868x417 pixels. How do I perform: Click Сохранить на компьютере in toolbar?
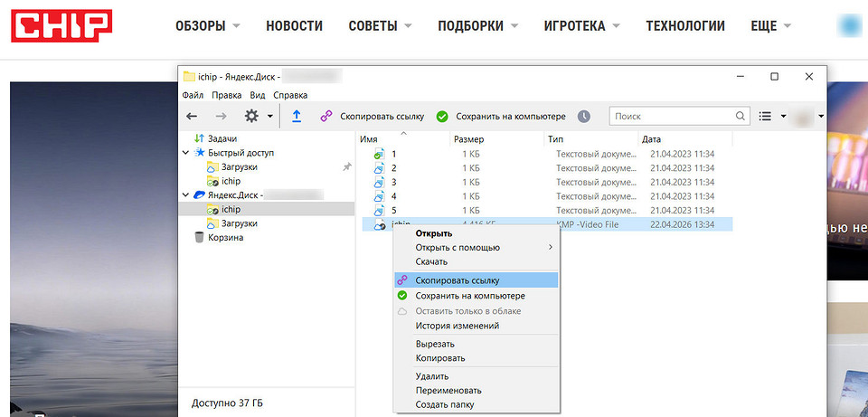501,117
